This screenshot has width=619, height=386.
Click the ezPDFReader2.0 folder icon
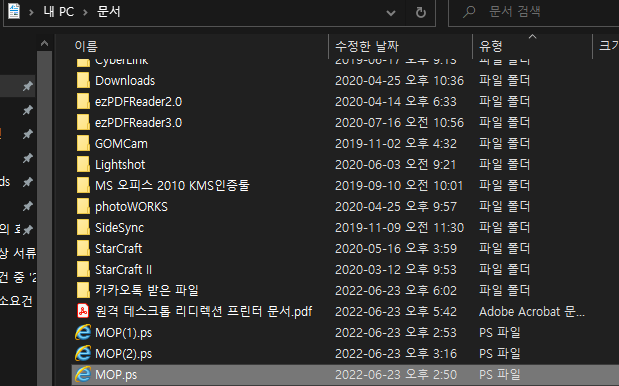[83, 101]
